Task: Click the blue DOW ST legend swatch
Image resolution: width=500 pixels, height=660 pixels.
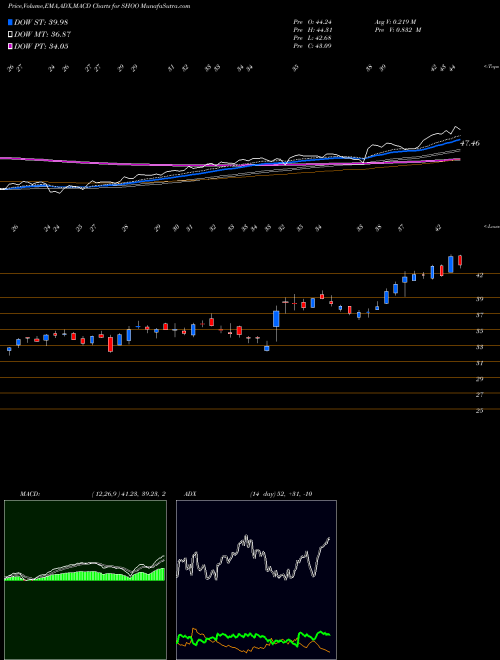Action: 10,22
